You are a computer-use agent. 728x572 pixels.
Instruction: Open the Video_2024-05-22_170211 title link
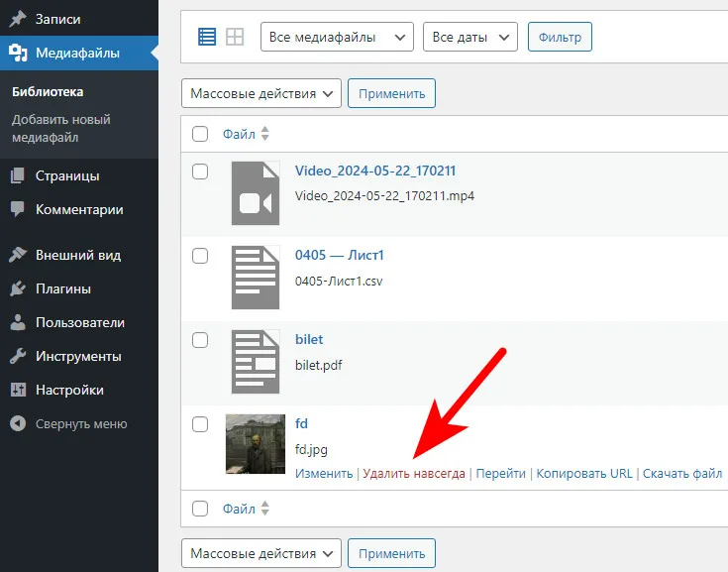(375, 171)
